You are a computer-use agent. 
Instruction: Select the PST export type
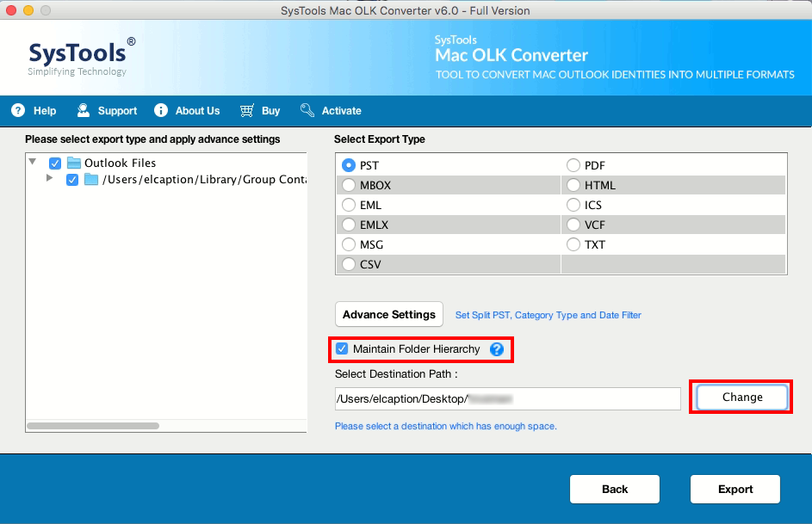tap(349, 165)
